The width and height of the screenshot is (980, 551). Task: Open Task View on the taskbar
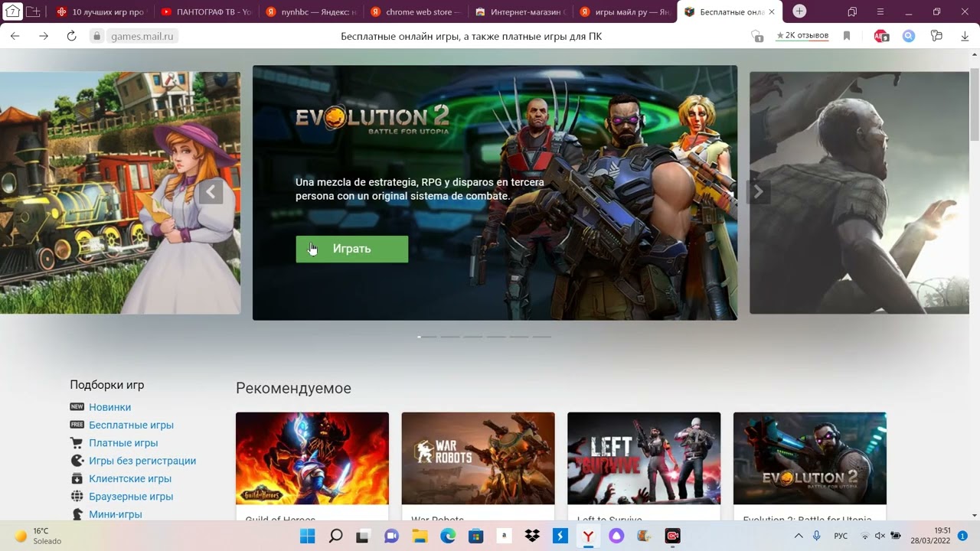click(364, 536)
